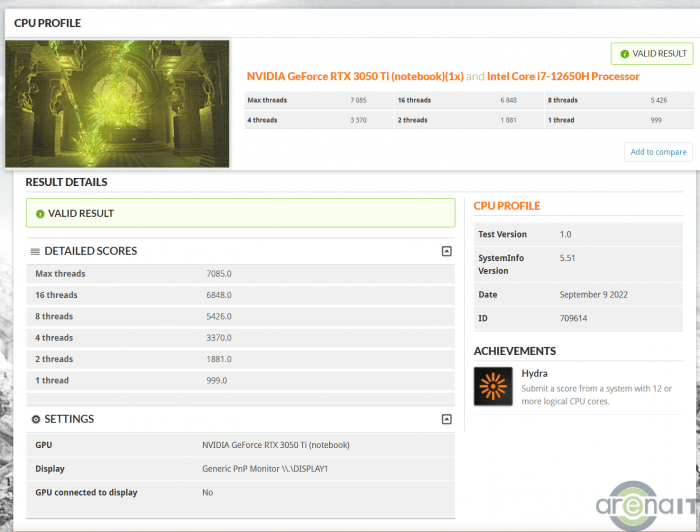
Task: Click the RESULT DETAILS heading
Action: (66, 182)
